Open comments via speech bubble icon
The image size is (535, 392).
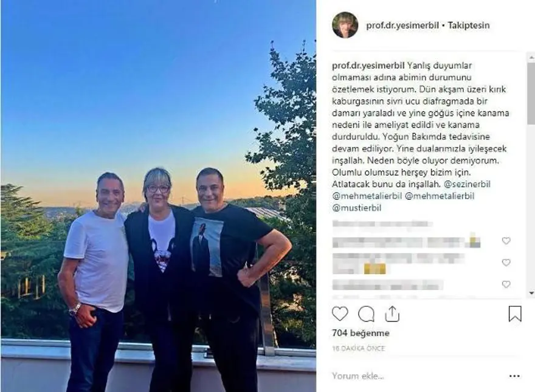coord(366,314)
